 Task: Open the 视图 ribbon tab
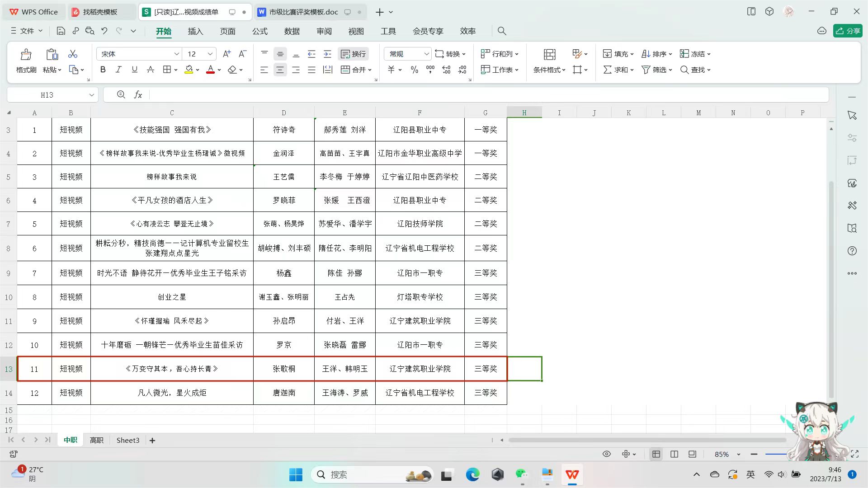356,31
